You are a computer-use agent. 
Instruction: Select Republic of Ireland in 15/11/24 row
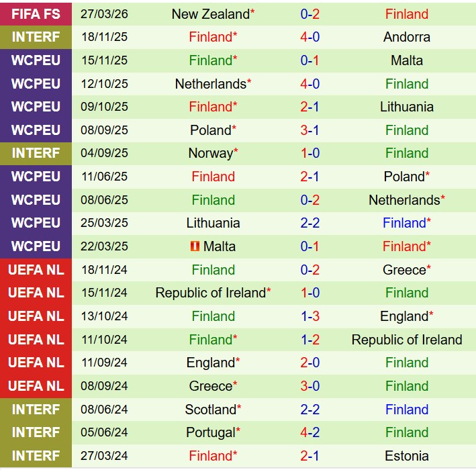click(x=211, y=293)
